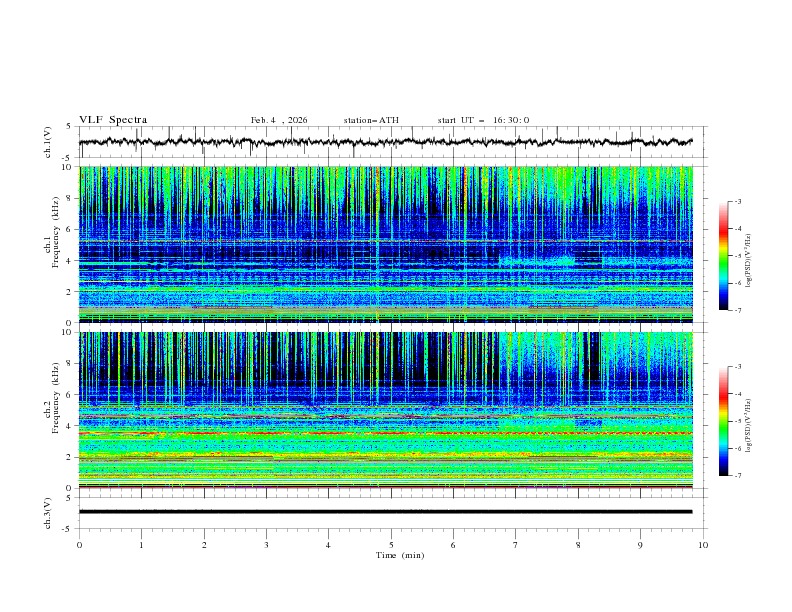The image size is (792, 612).
Task: Click the ch.1 spectrogram color scale bar
Action: (723, 256)
